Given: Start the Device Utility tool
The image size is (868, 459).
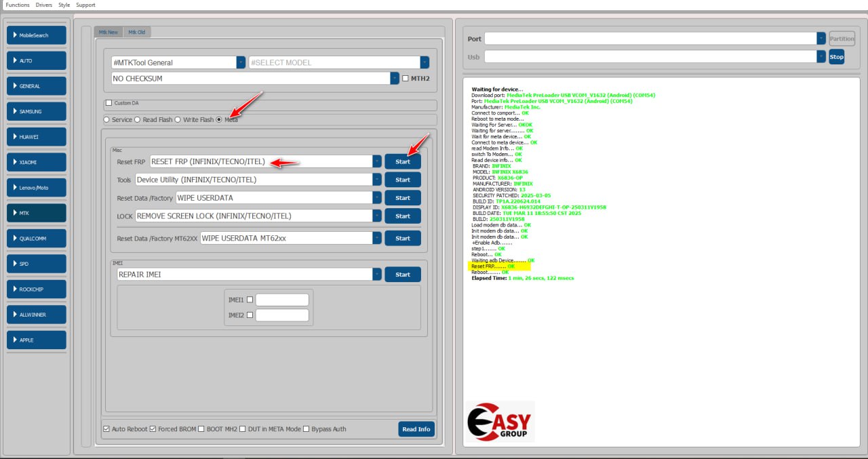Looking at the screenshot, I should [x=403, y=180].
